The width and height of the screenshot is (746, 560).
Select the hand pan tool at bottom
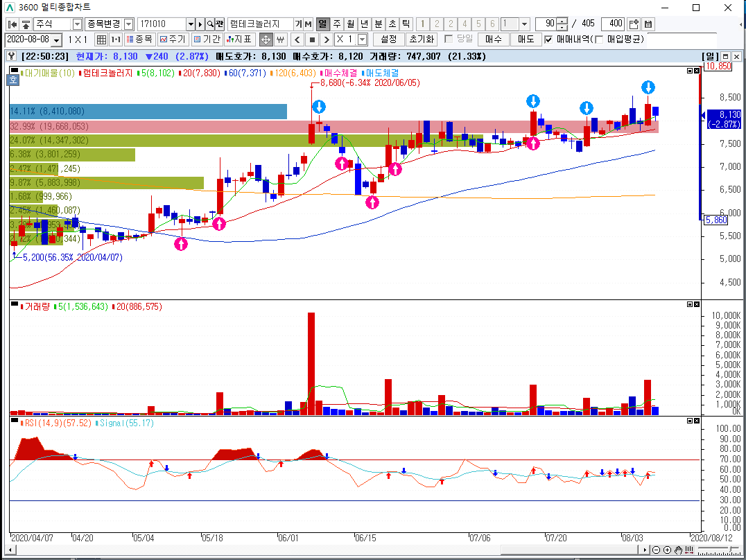(x=678, y=550)
